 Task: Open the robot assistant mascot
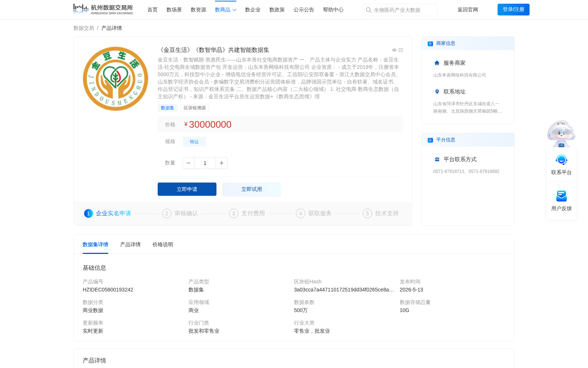click(561, 133)
